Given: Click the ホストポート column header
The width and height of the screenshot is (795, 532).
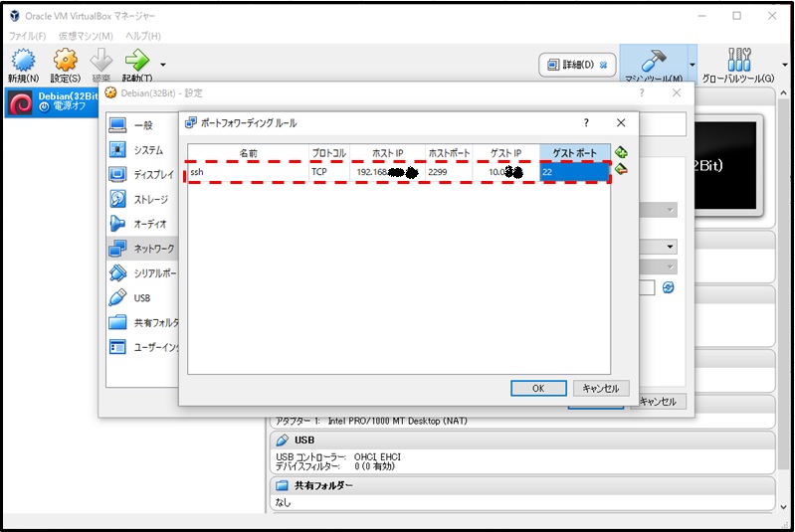Looking at the screenshot, I should tap(449, 153).
